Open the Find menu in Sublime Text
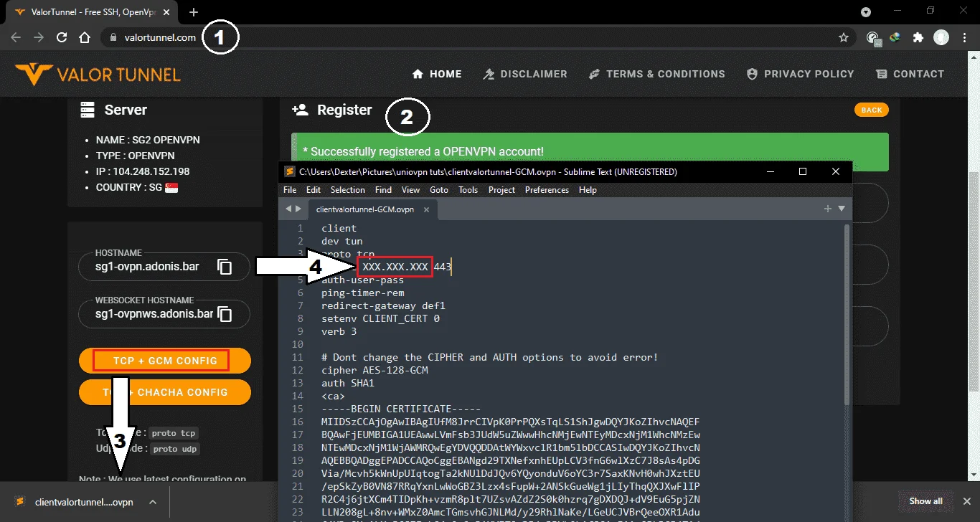The width and height of the screenshot is (980, 522). click(383, 190)
